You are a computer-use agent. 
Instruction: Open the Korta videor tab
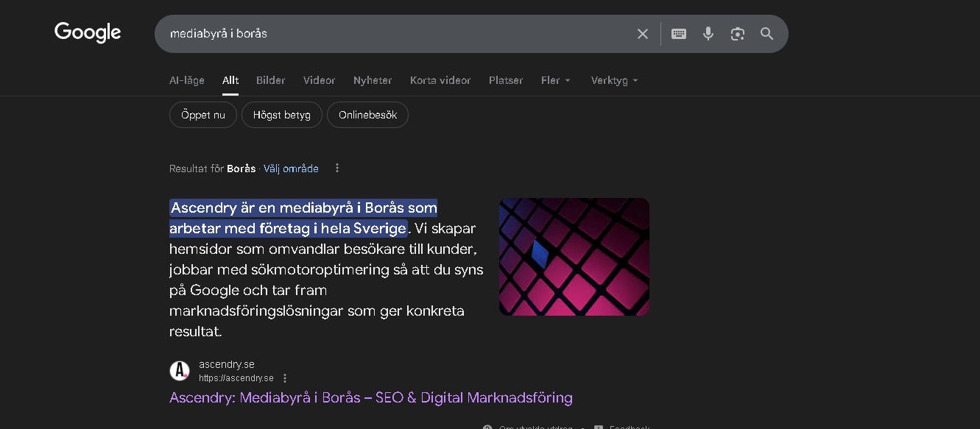(440, 80)
